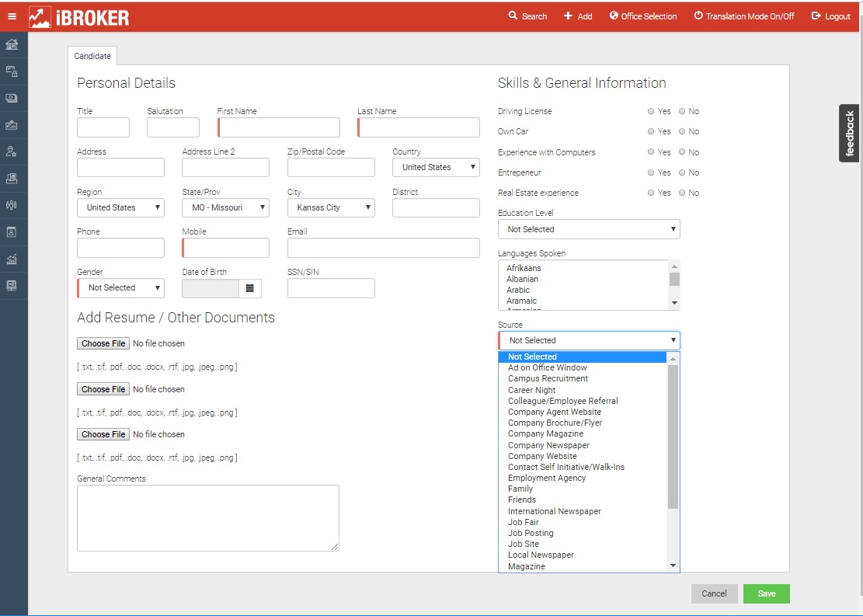This screenshot has width=863, height=616.
Task: Select No for Driving License
Action: pyautogui.click(x=682, y=111)
